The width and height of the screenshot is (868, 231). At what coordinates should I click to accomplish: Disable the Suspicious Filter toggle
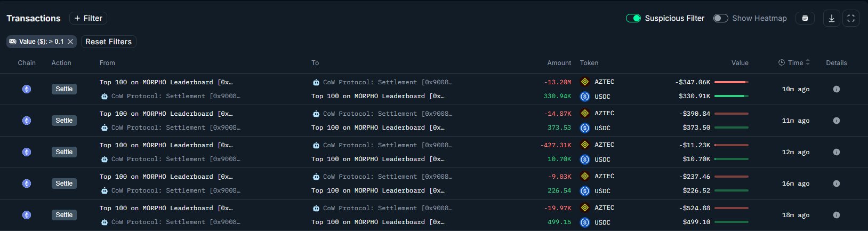point(633,18)
